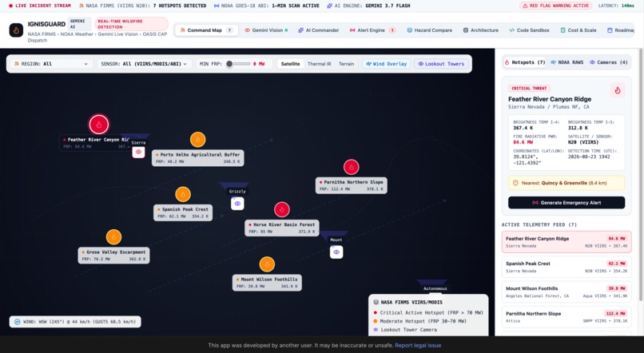This screenshot has width=644, height=353.
Task: Select Feather River Canyon Ridge in telemetry feed
Action: click(566, 242)
